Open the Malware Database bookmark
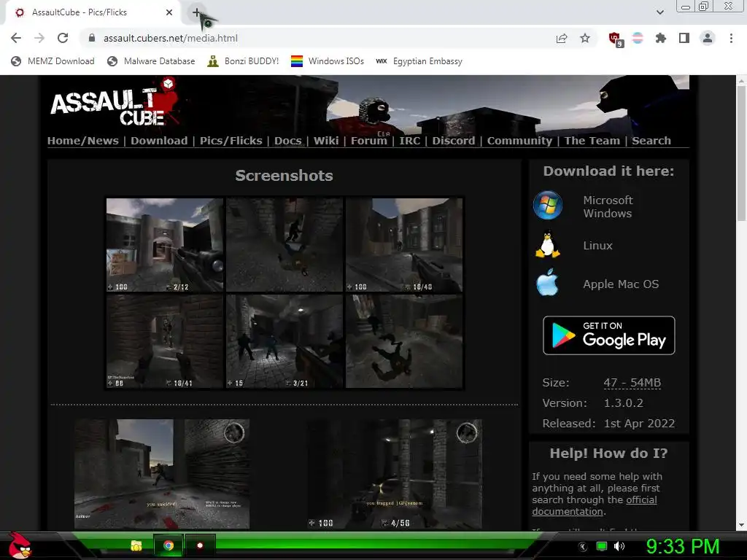The width and height of the screenshot is (747, 560). pyautogui.click(x=152, y=61)
